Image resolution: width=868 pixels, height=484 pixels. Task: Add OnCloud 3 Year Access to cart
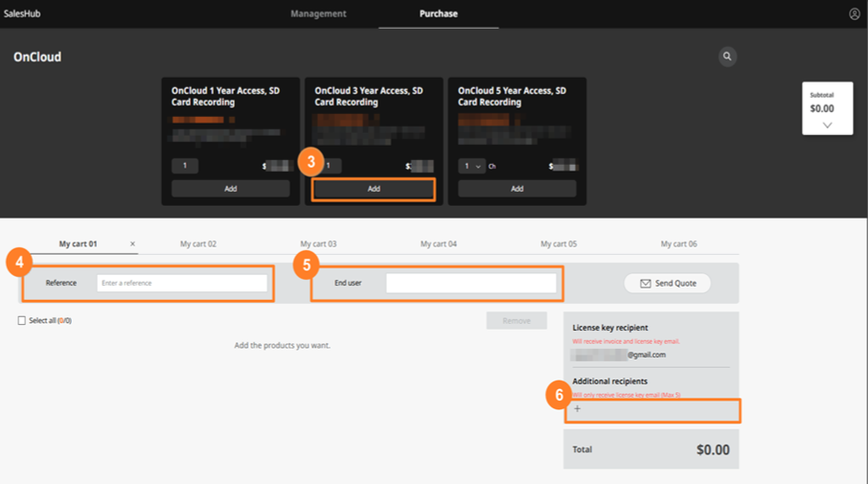[x=374, y=189]
